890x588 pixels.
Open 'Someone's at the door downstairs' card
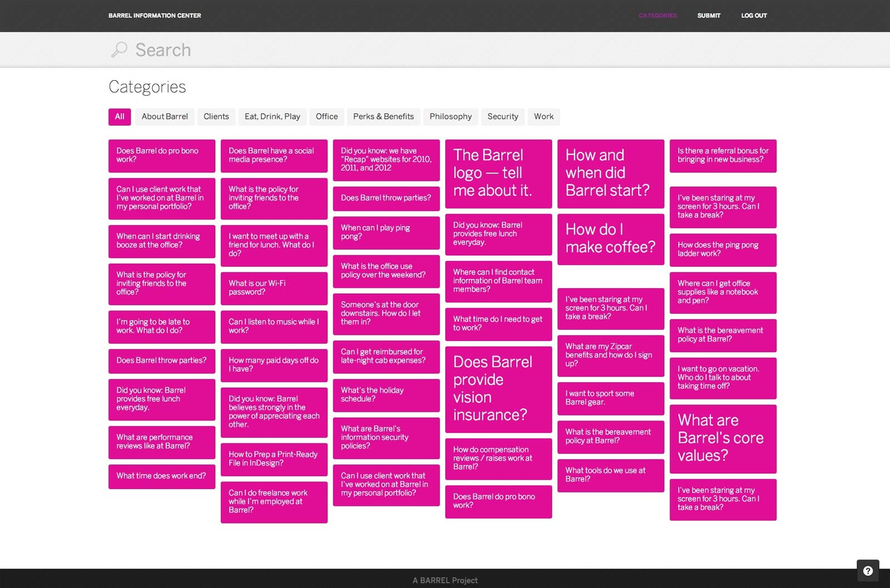(x=387, y=314)
